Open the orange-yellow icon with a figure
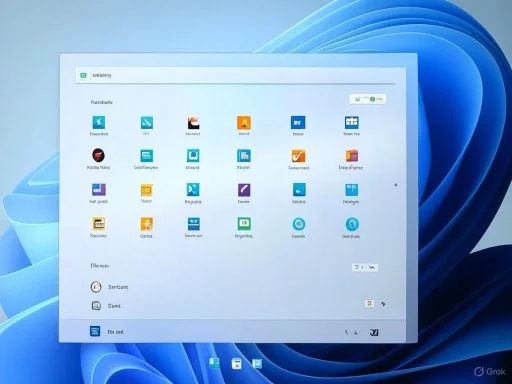Viewport: 512px width, 384px height. [x=147, y=224]
